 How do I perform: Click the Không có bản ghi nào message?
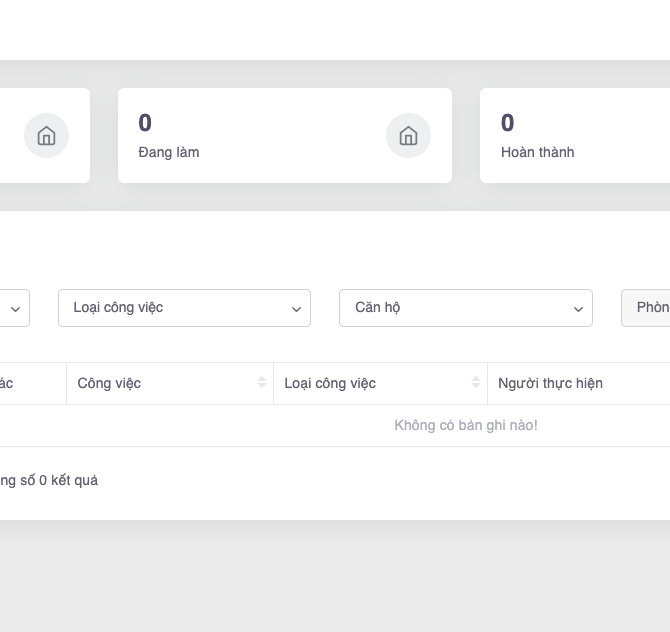[465, 425]
